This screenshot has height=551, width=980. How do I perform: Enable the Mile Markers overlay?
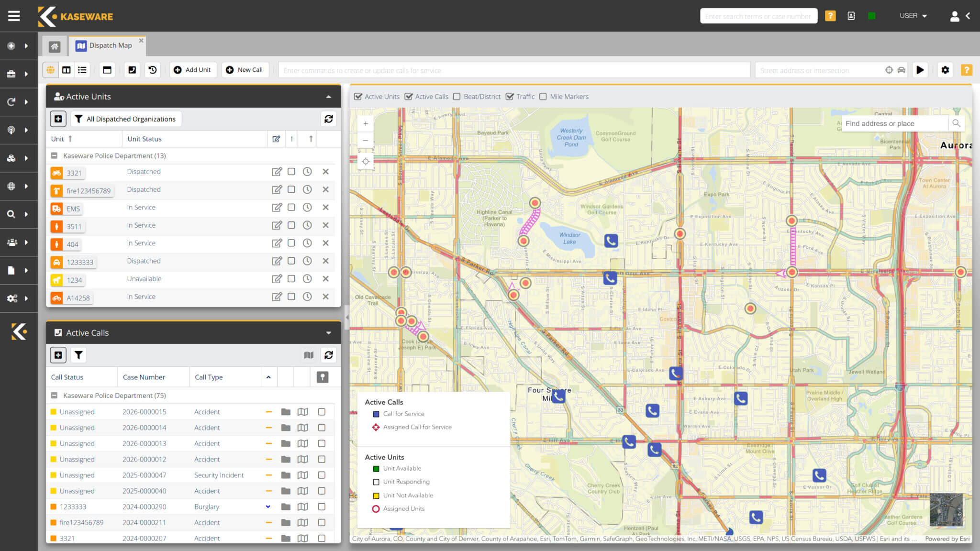coord(543,97)
